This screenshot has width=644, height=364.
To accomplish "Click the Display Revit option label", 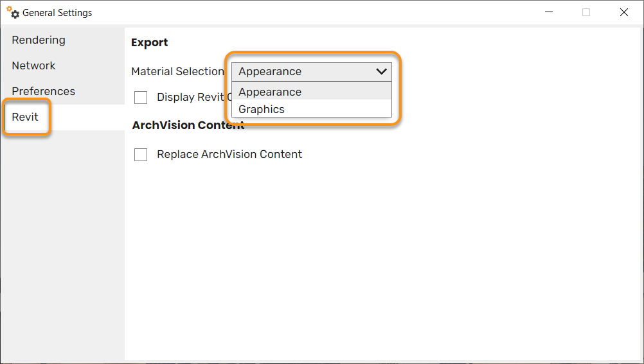I will [194, 97].
